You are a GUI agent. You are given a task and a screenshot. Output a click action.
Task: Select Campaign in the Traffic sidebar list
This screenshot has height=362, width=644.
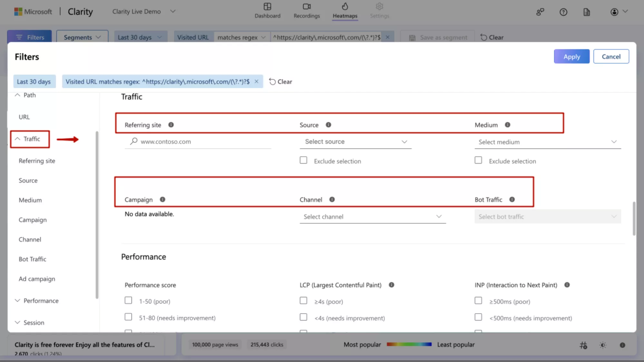click(x=33, y=220)
